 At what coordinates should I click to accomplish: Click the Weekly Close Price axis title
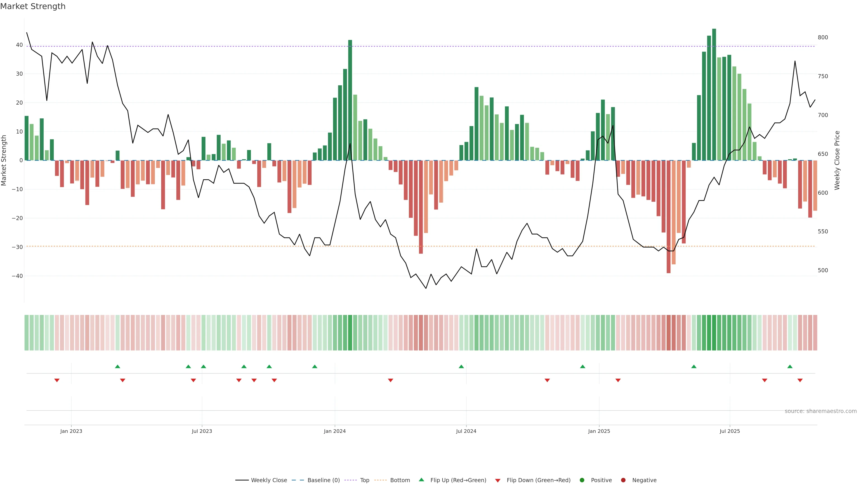point(837,160)
